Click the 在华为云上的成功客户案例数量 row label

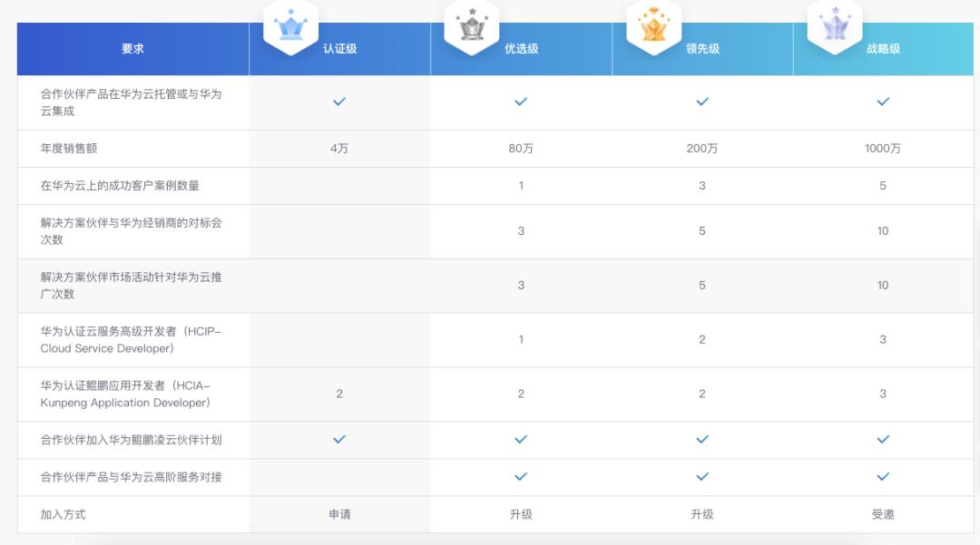pos(120,185)
